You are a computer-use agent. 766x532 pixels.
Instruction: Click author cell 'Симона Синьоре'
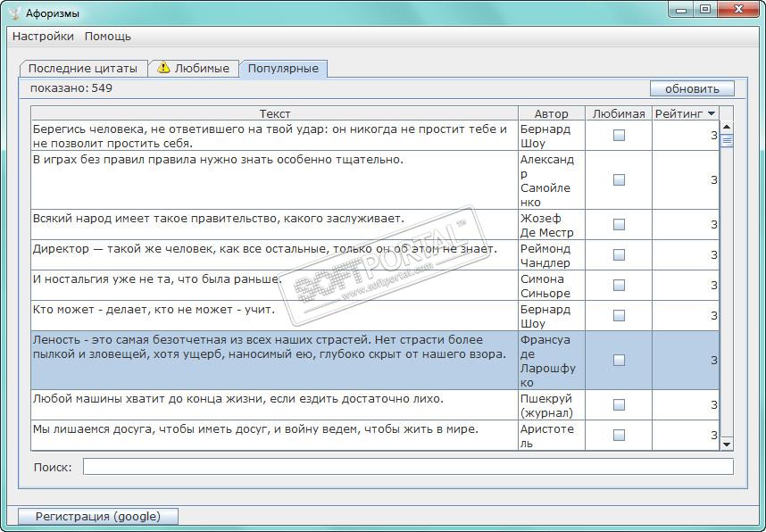point(552,285)
